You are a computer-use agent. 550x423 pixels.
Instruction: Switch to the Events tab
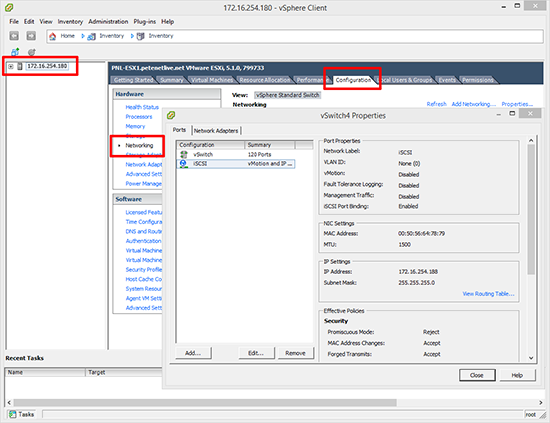coord(447,80)
